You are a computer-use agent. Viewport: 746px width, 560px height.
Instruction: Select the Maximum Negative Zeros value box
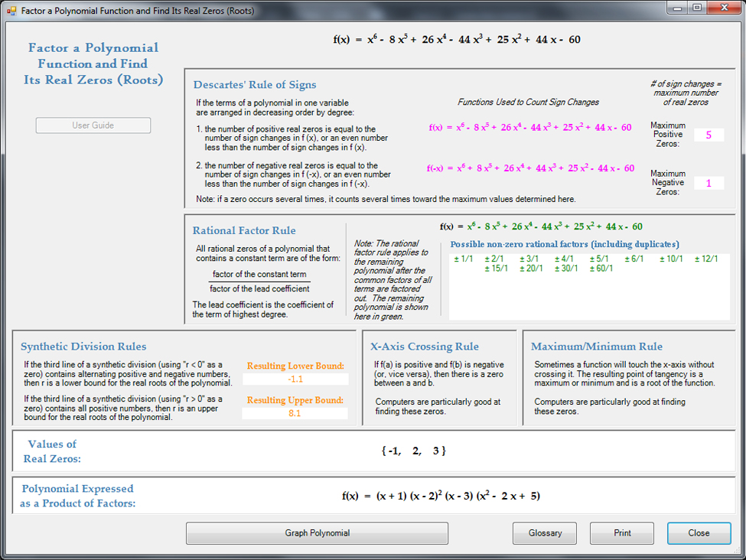[709, 184]
